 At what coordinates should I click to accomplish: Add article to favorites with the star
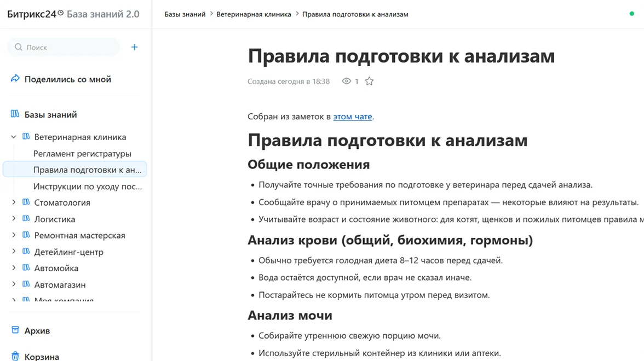[369, 81]
